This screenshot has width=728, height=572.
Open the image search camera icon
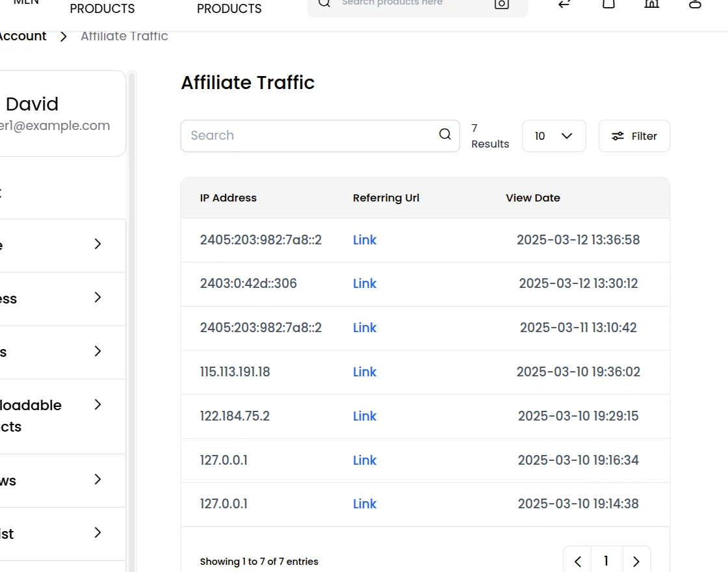(x=500, y=4)
